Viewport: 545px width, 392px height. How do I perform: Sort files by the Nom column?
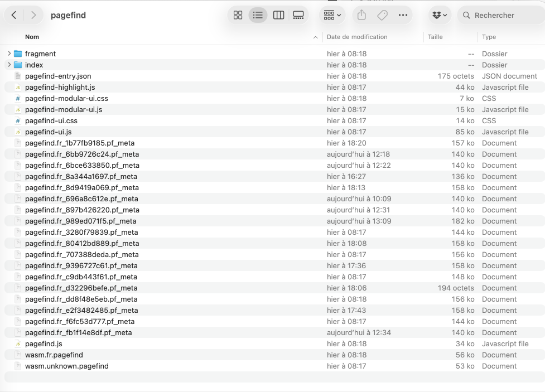click(x=32, y=37)
